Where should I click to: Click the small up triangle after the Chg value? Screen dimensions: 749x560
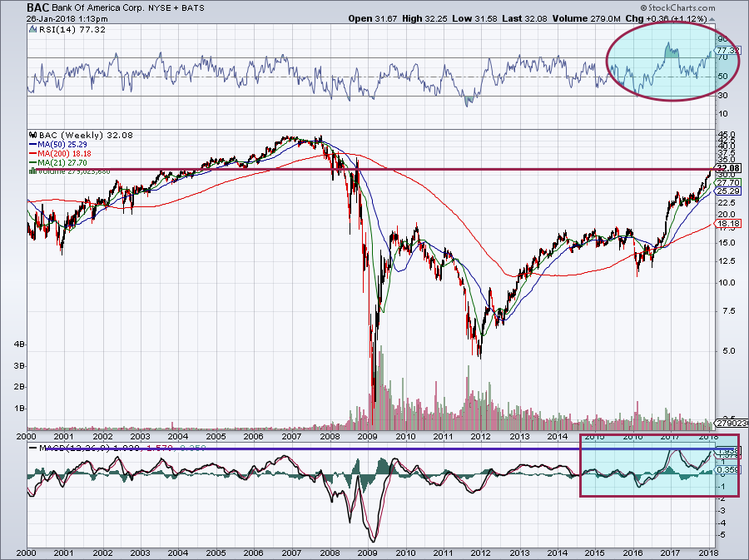[712, 19]
